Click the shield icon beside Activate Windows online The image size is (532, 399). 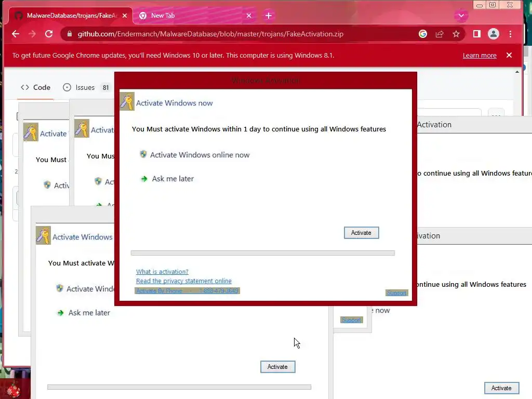click(143, 154)
